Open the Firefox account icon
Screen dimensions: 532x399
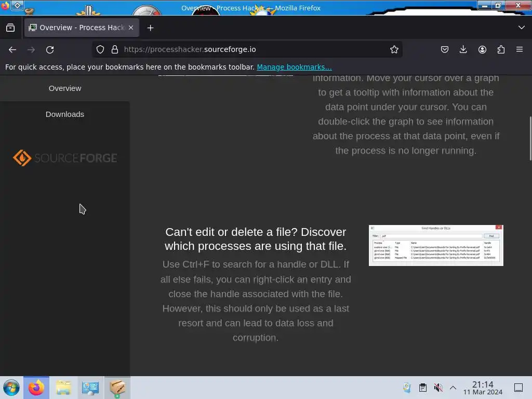pyautogui.click(x=482, y=49)
